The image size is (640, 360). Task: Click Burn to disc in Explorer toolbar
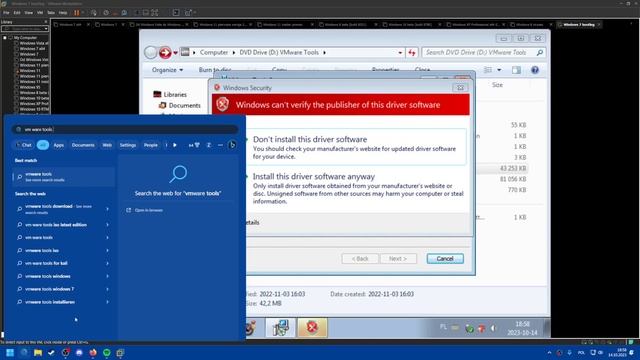[x=215, y=70]
